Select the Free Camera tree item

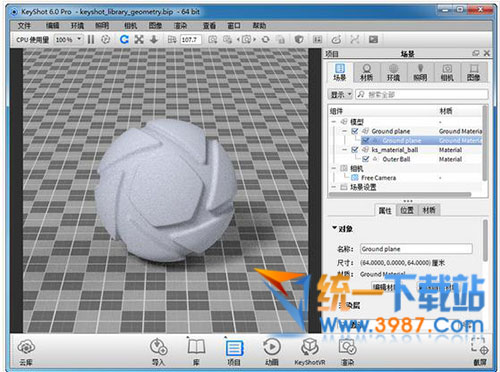[378, 178]
